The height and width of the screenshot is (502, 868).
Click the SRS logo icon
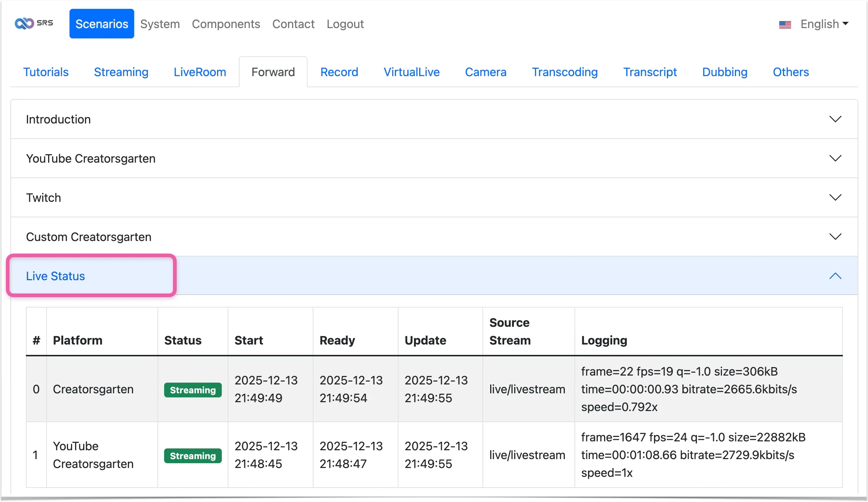[x=25, y=24]
